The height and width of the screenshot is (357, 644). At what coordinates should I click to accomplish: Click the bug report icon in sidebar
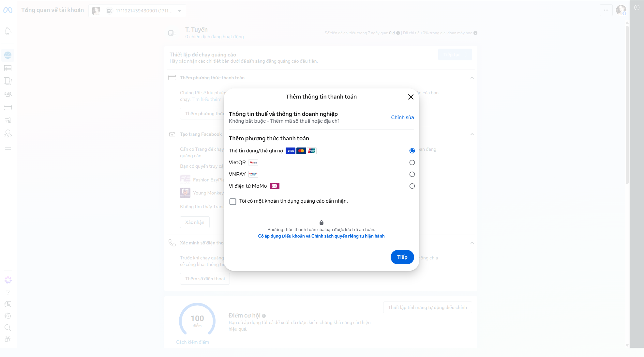(x=8, y=339)
